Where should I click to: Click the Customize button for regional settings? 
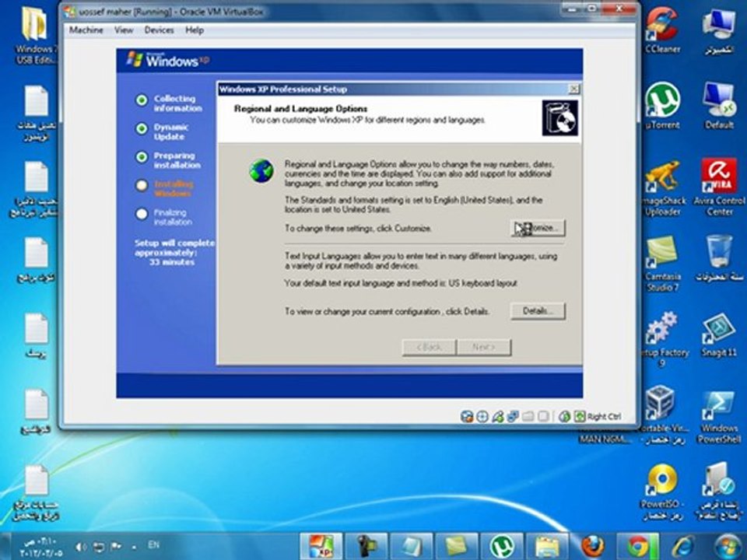(538, 228)
